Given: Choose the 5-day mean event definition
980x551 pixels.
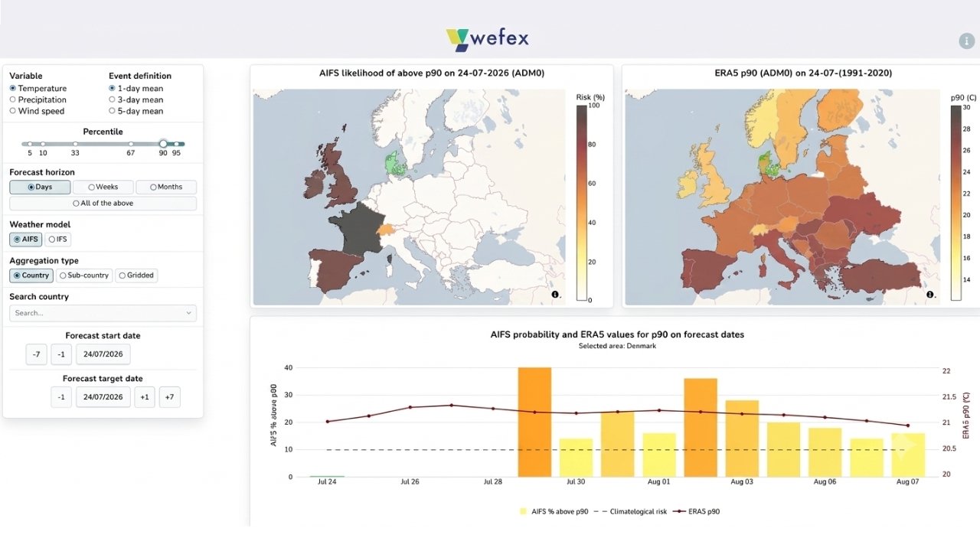Looking at the screenshot, I should tap(136, 112).
